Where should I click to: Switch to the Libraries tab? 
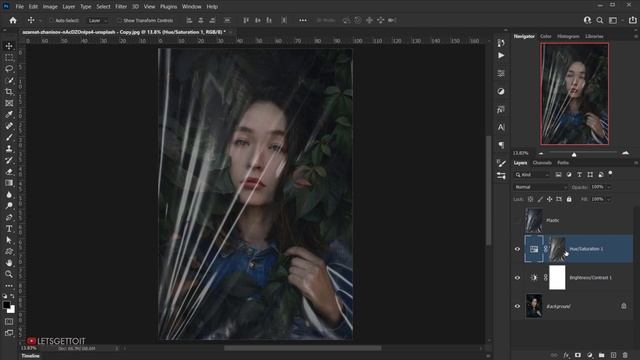(x=594, y=36)
